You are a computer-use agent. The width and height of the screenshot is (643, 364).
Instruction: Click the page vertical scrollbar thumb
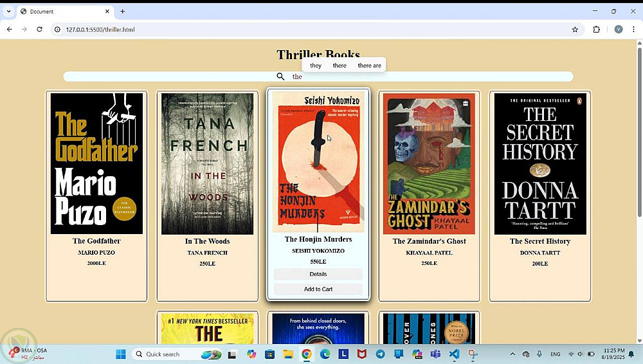tap(639, 131)
